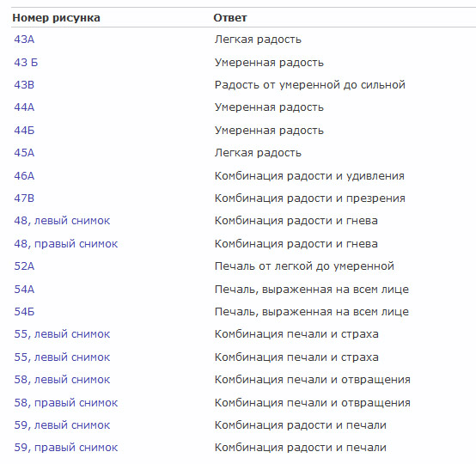Open the '58, правый снимок' link
The height and width of the screenshot is (464, 476).
(66, 403)
